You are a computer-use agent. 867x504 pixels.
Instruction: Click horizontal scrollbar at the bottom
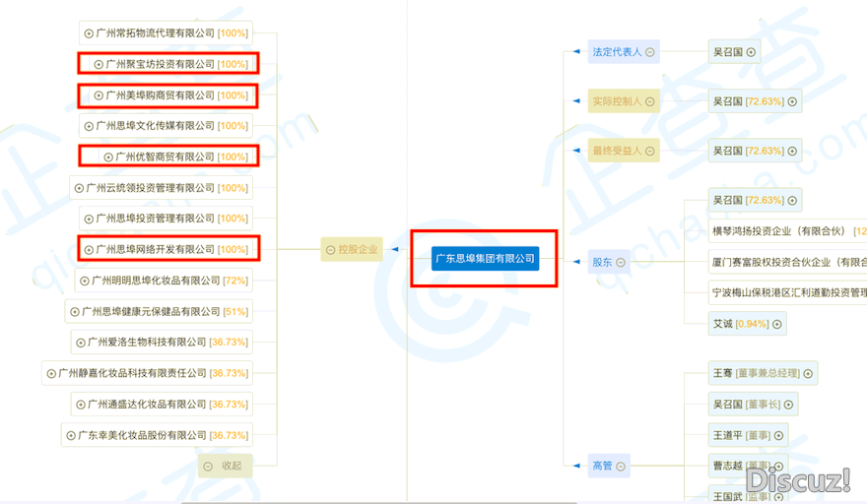378,502
